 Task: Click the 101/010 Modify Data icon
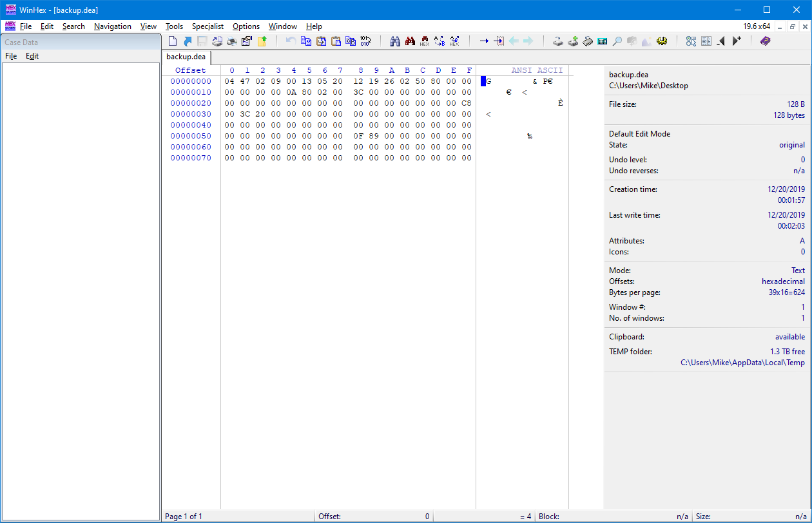click(x=365, y=41)
